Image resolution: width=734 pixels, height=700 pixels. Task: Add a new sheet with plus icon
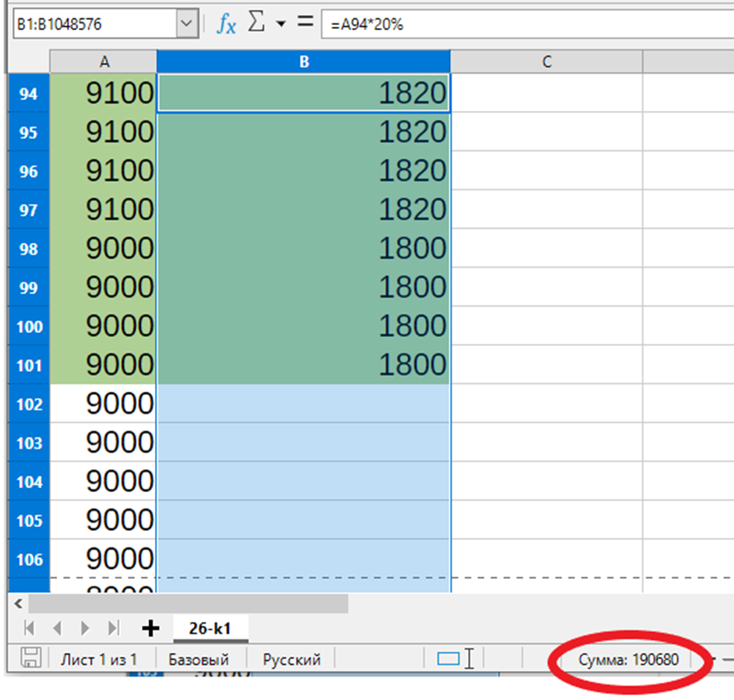pyautogui.click(x=151, y=629)
